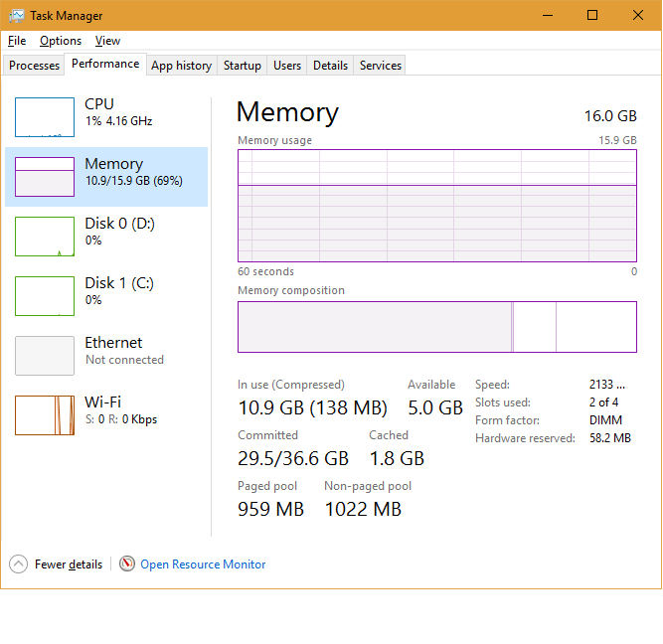663x644 pixels.
Task: Maximize the Task Manager window
Action: (592, 16)
